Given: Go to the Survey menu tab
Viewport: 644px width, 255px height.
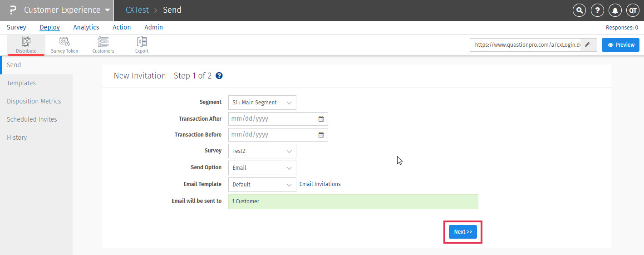Looking at the screenshot, I should (x=16, y=27).
